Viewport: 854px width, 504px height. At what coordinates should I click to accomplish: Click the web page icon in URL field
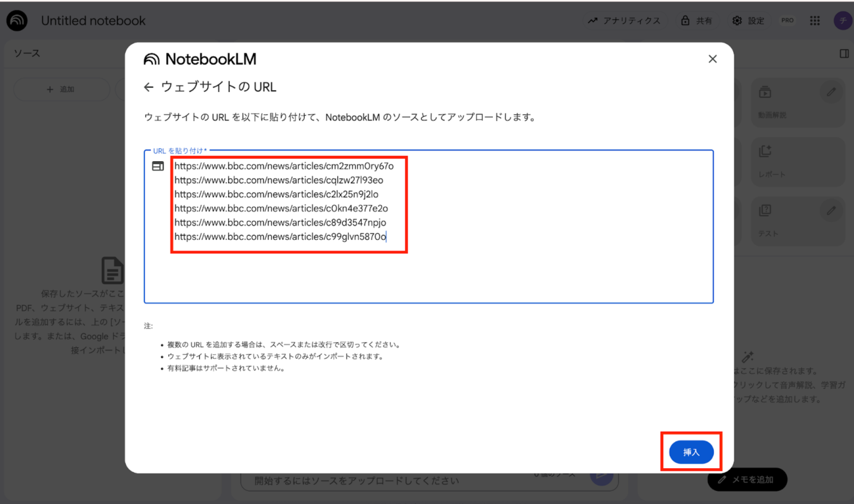pos(158,166)
